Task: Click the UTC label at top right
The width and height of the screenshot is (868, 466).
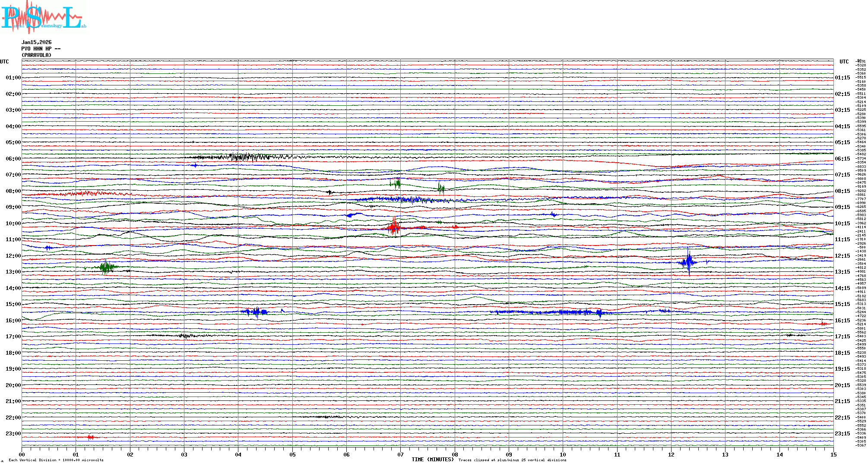Action: [844, 62]
